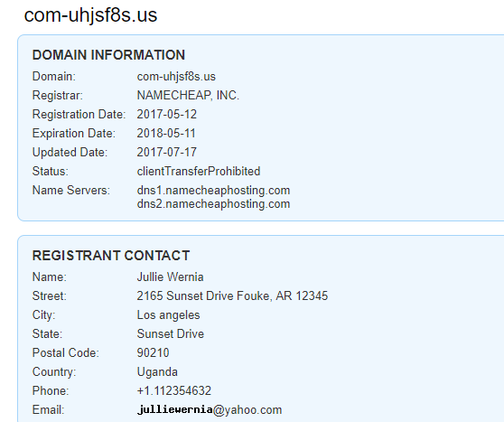Image resolution: width=504 pixels, height=422 pixels.
Task: Click the com-uhjsf8s.us page heading
Action: tap(90, 15)
